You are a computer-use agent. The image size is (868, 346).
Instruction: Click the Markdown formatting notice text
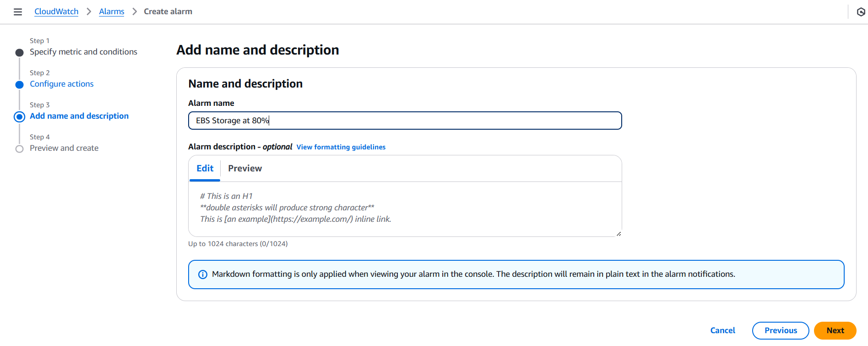click(x=473, y=274)
